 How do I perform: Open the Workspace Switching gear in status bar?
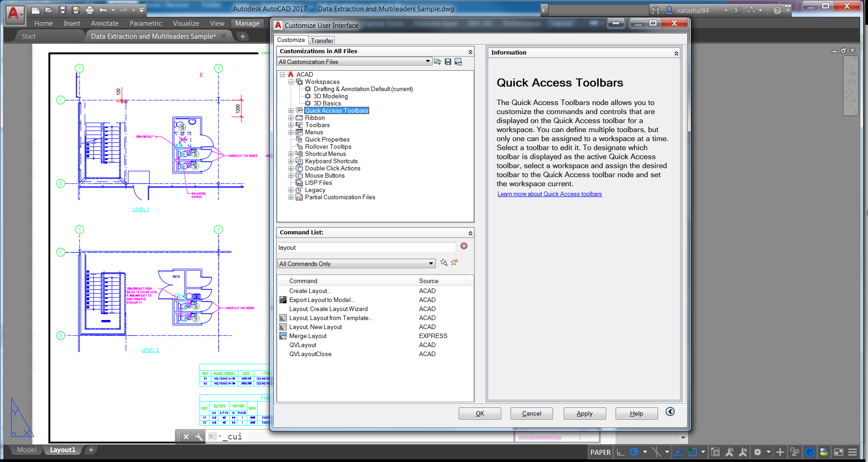(x=758, y=452)
